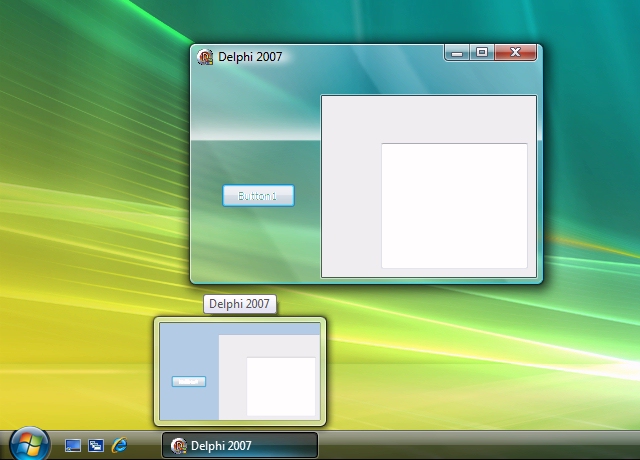Select the Delphi 2007 taskbar preview thumbnail
The width and height of the screenshot is (640, 460).
pos(240,371)
